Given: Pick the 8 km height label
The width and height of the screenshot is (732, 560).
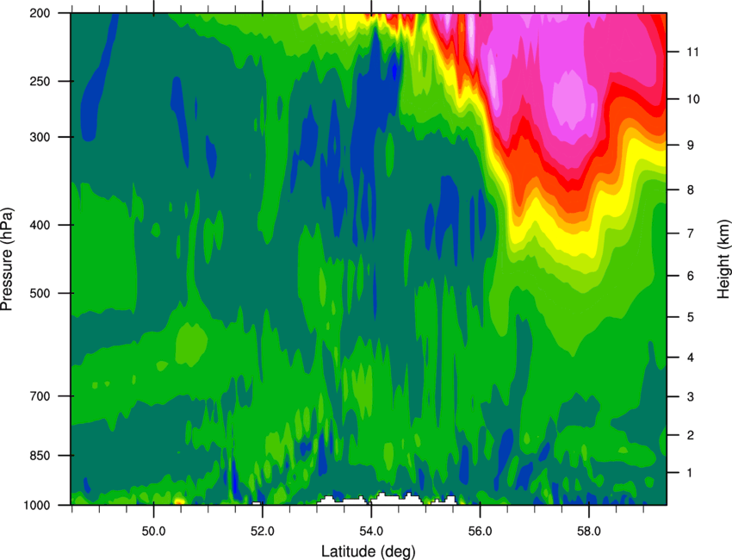Looking at the screenshot, I should pos(690,190).
